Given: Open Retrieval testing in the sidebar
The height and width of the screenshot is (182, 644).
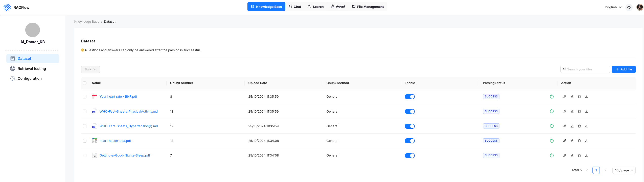Looking at the screenshot, I should click(x=32, y=69).
